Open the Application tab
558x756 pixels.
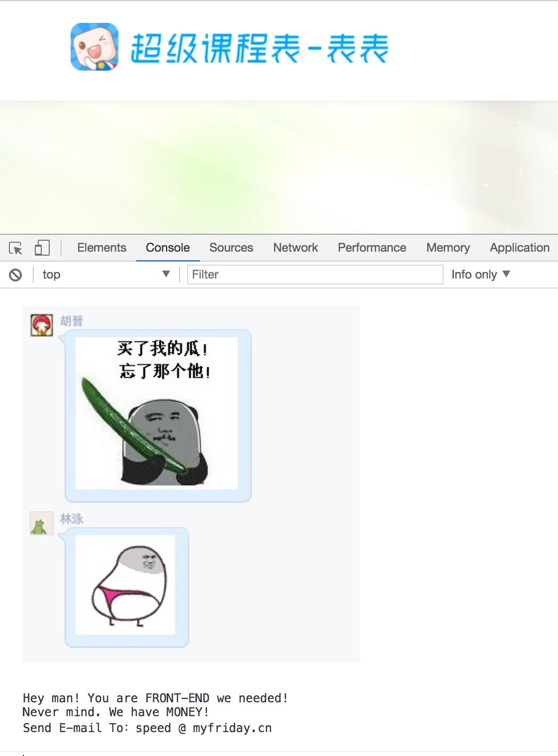tap(520, 248)
